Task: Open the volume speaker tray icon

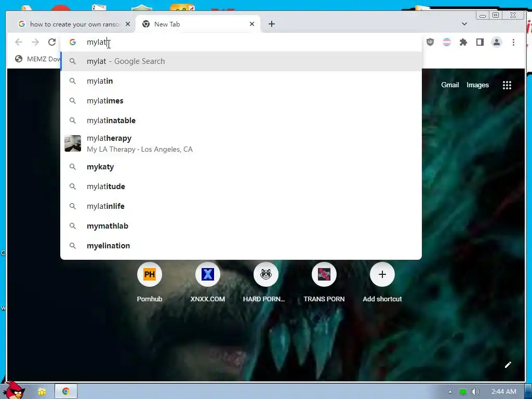Action: 475,392
